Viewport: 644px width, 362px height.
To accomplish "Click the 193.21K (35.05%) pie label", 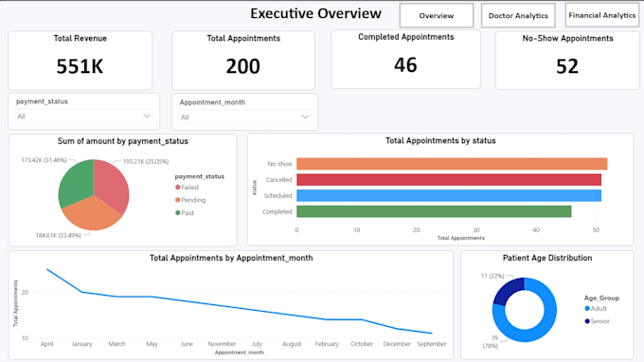I will [x=146, y=162].
